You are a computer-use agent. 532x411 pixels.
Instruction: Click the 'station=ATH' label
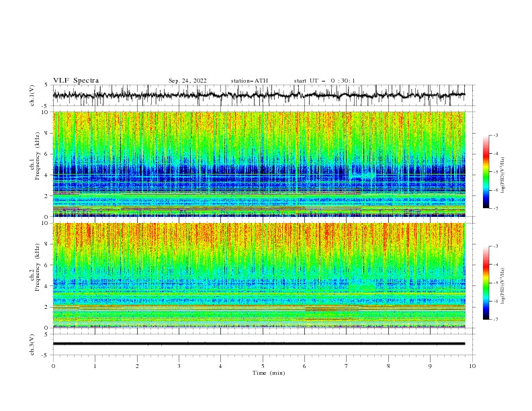click(x=249, y=81)
